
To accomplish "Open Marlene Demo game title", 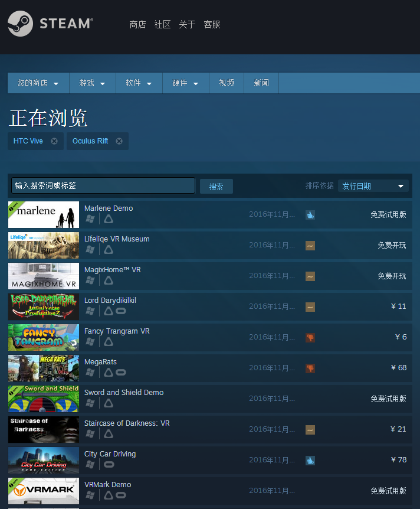I will pos(109,208).
